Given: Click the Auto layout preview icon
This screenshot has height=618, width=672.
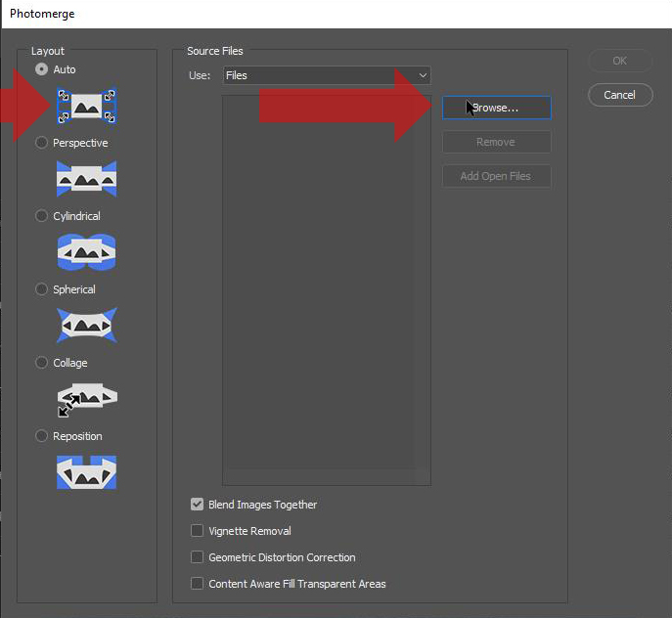Looking at the screenshot, I should click(86, 106).
